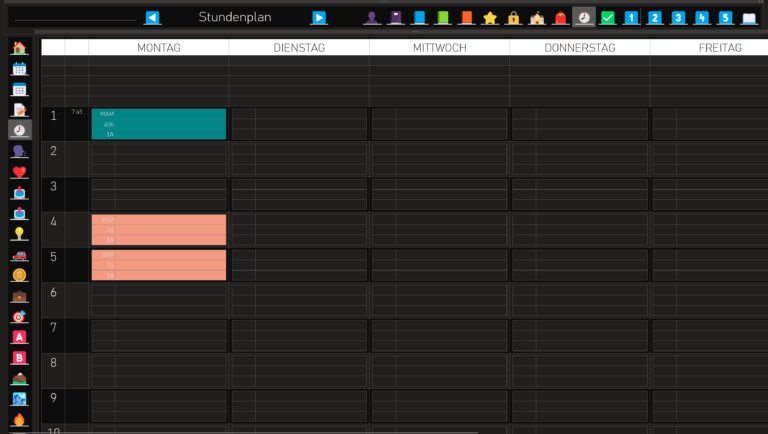Click the MITTWOCH column header
This screenshot has height=434, width=768.
pyautogui.click(x=440, y=48)
